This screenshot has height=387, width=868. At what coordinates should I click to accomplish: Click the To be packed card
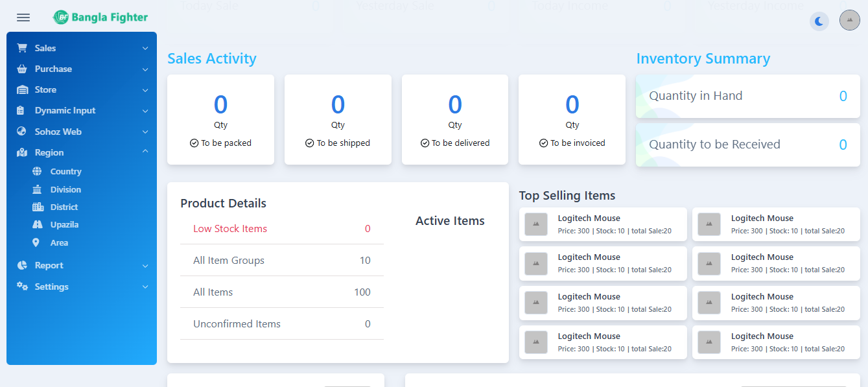(220, 119)
